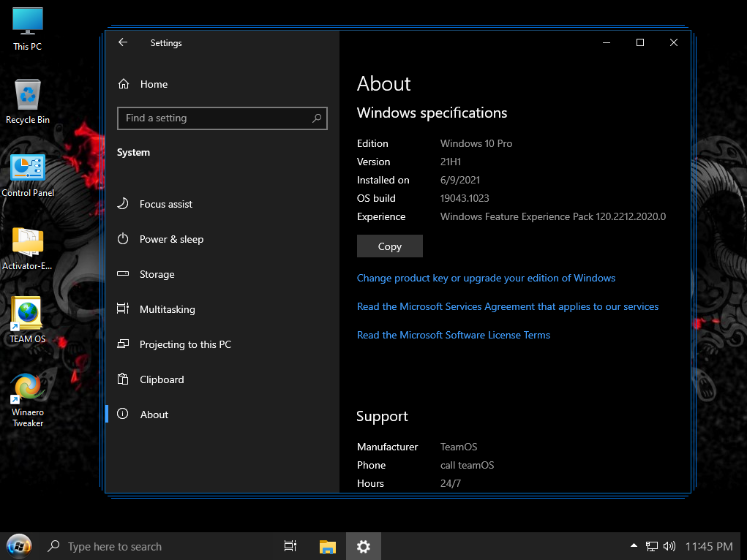This screenshot has width=747, height=560.
Task: Click the back arrow in Settings
Action: (x=123, y=42)
